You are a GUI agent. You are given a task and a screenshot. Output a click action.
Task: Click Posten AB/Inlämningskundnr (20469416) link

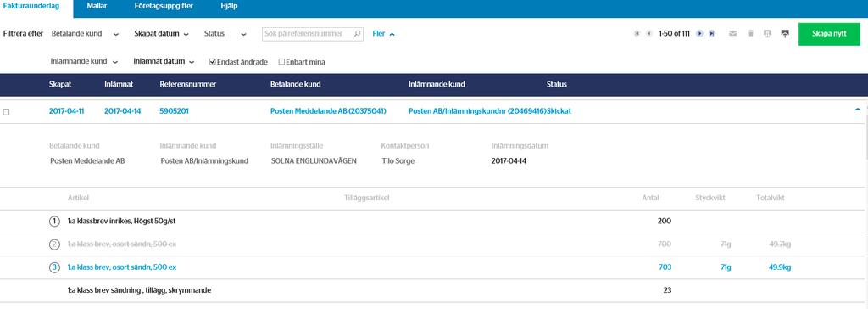477,111
